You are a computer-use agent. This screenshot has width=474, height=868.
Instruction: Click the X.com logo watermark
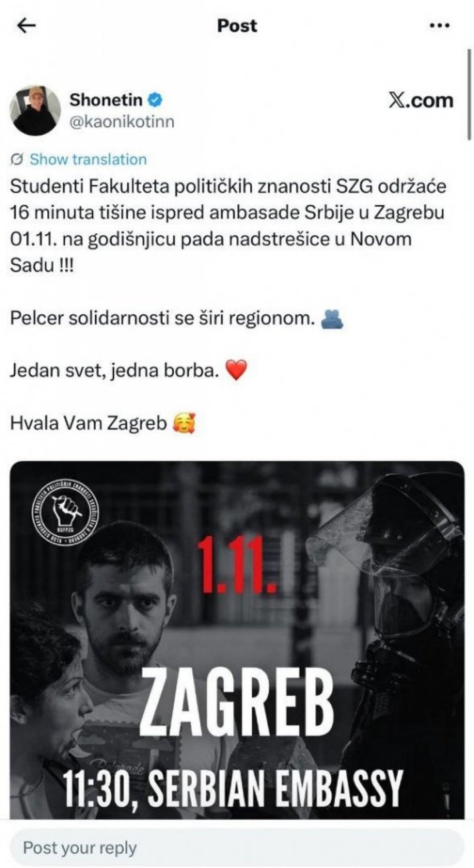coord(421,100)
